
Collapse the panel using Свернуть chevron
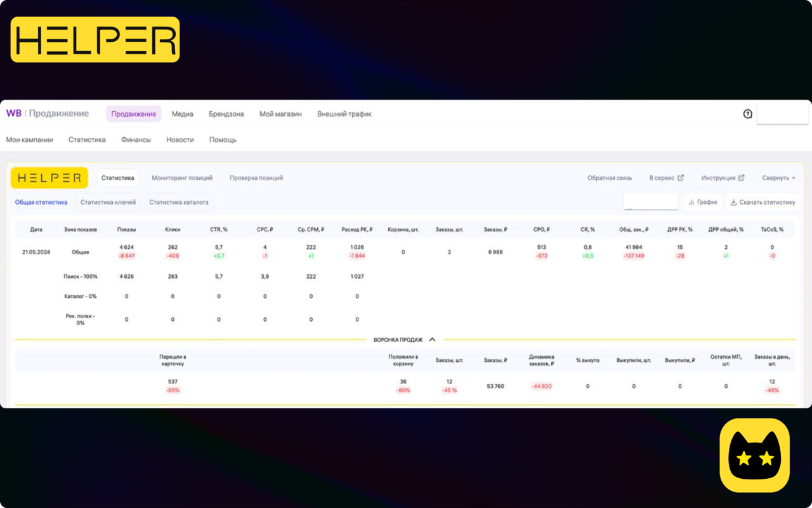pos(794,178)
